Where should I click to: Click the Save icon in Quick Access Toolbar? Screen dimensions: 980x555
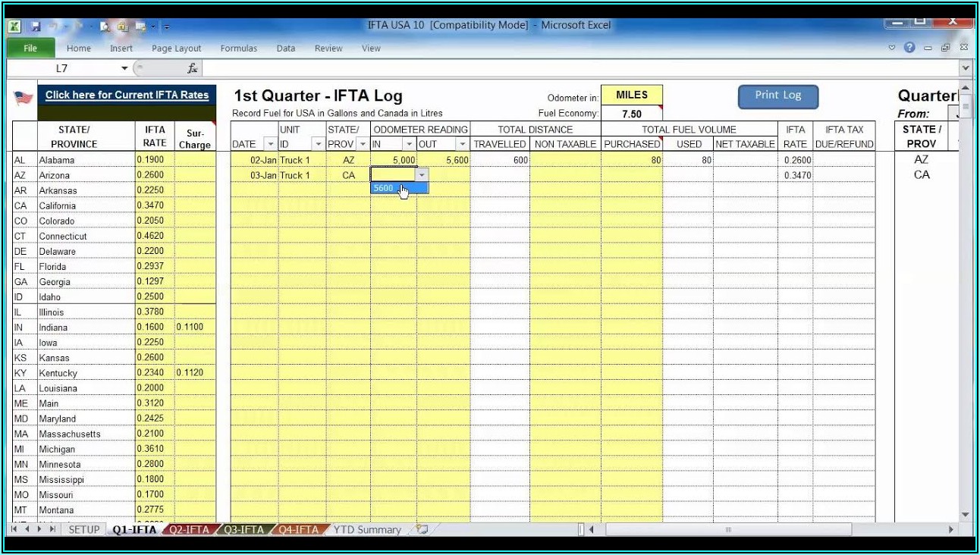click(35, 26)
